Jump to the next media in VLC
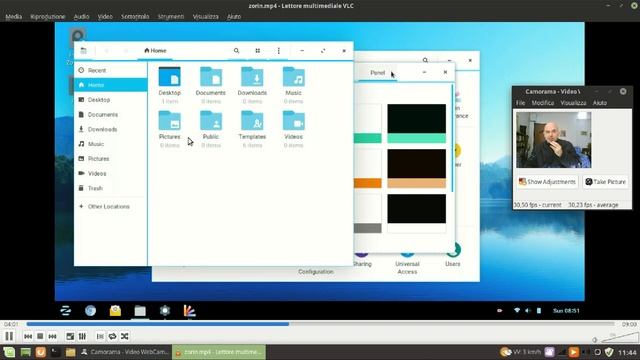 52,336
